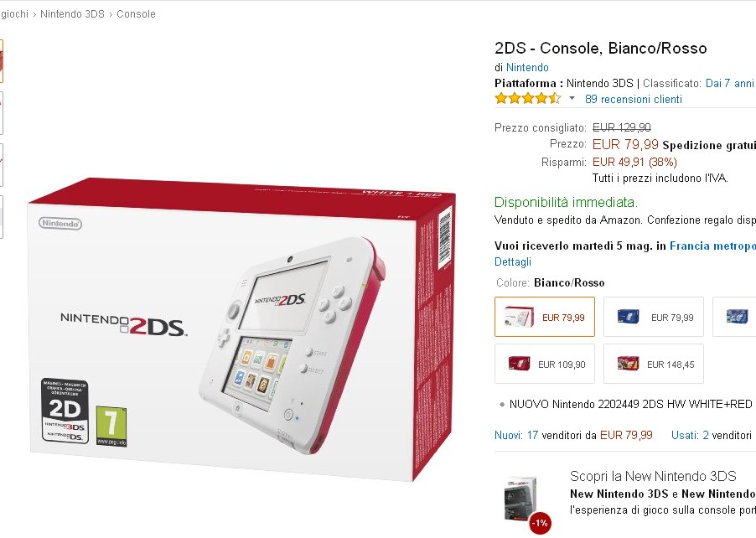Image resolution: width=756 pixels, height=538 pixels.
Task: Select the partially visible third color swatch
Action: (x=734, y=317)
